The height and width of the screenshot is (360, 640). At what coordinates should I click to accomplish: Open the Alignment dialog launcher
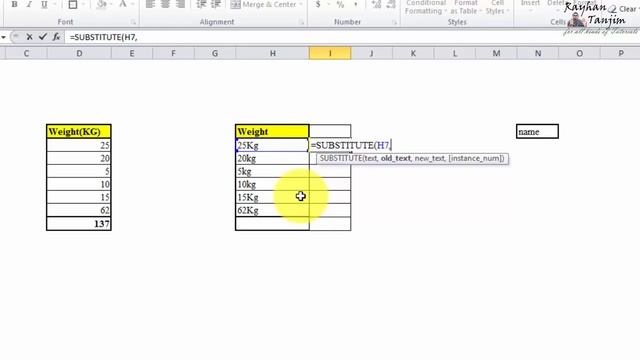pos(302,22)
